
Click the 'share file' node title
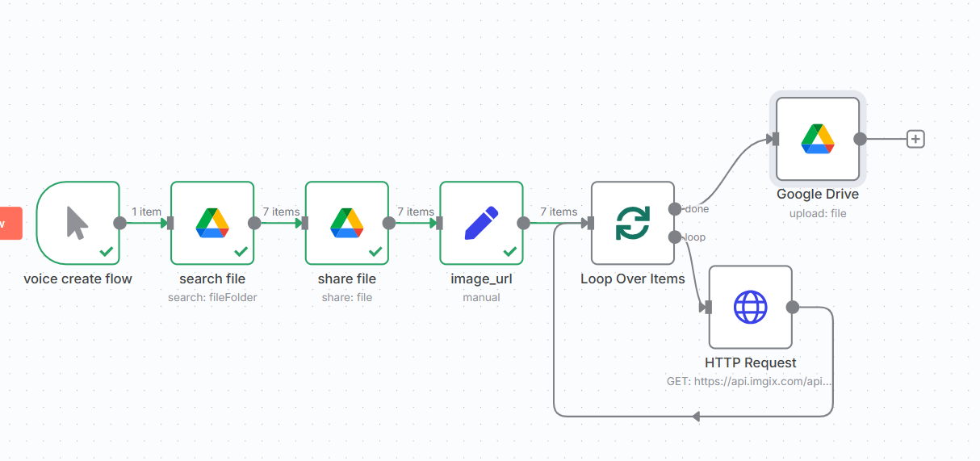click(347, 279)
